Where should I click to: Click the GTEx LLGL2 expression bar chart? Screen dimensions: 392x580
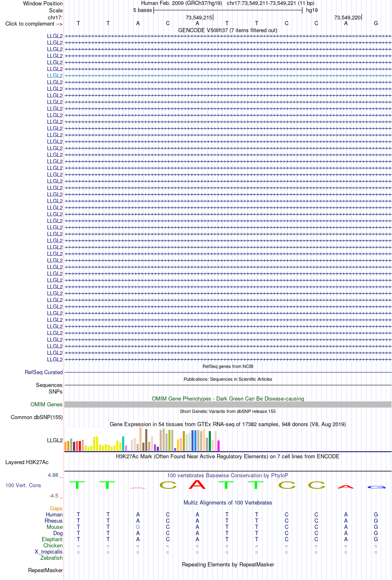[x=142, y=439]
